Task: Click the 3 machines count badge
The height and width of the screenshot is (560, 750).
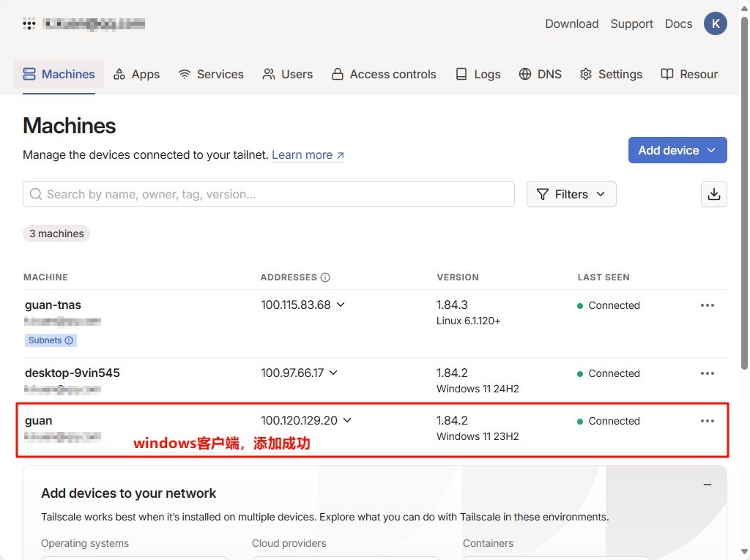Action: (x=56, y=234)
